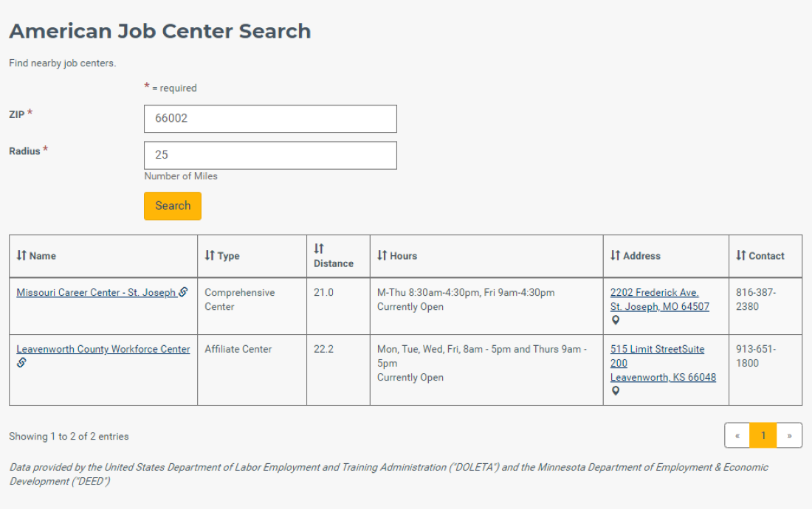Screen dimensions: 812x509
Task: Click the M-Thu 8:30am-4:30pm hours text
Action: click(x=466, y=292)
